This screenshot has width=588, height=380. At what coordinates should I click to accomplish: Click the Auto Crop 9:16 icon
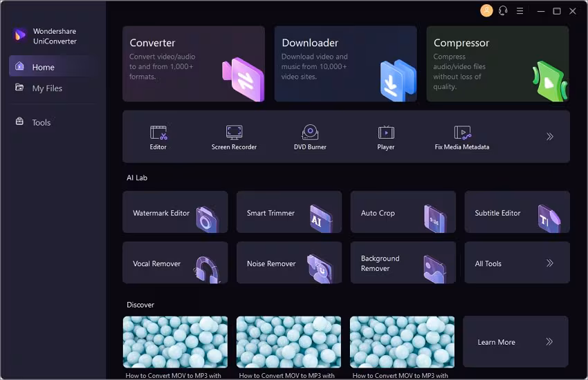pos(435,219)
